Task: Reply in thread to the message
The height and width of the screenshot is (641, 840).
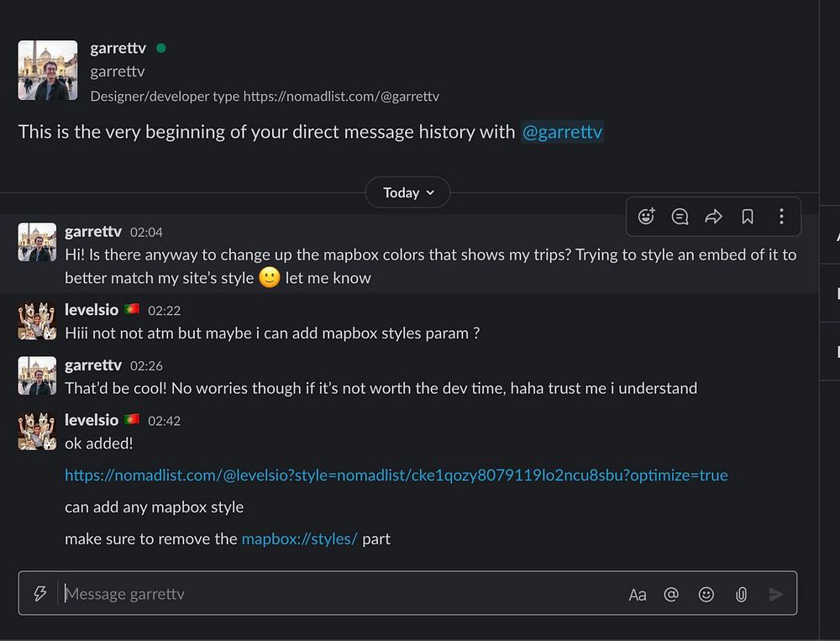Action: [x=680, y=217]
